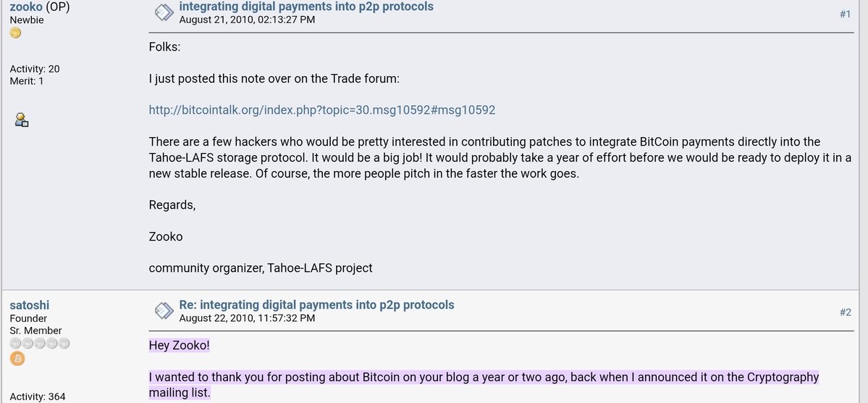
Task: Click the message icon beside the Re: post title
Action: tap(164, 310)
